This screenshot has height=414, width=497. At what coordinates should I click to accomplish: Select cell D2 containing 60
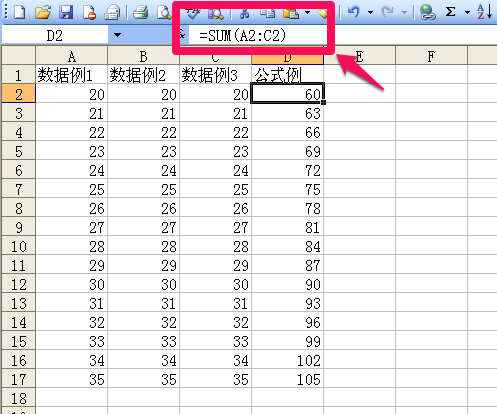coord(287,94)
